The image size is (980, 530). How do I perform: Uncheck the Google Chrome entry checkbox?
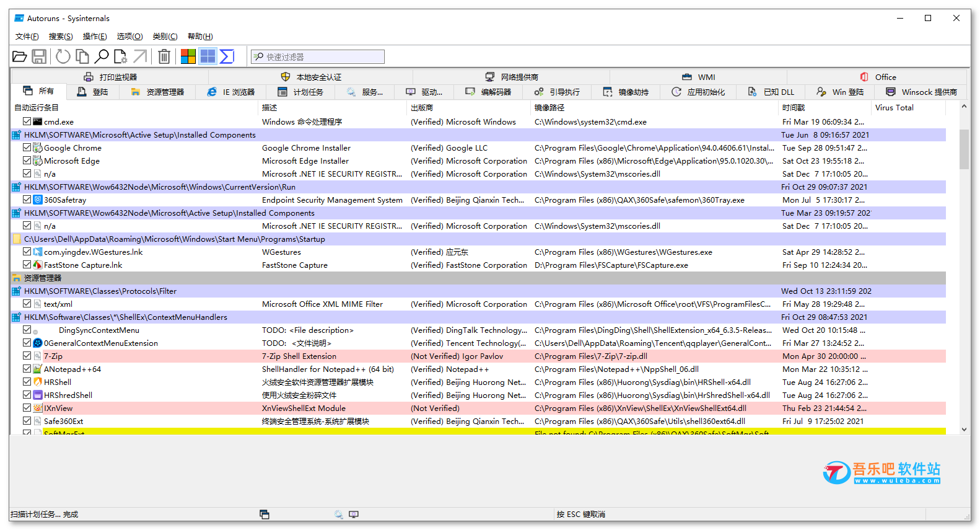27,148
